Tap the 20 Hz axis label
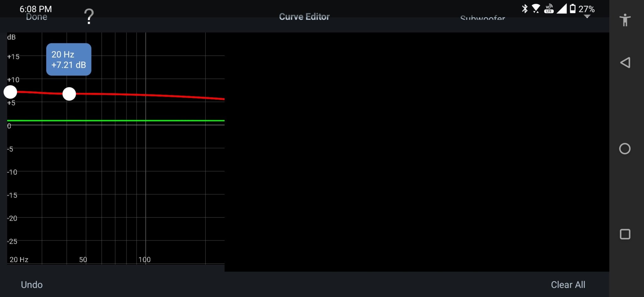The image size is (644, 297). point(19,260)
